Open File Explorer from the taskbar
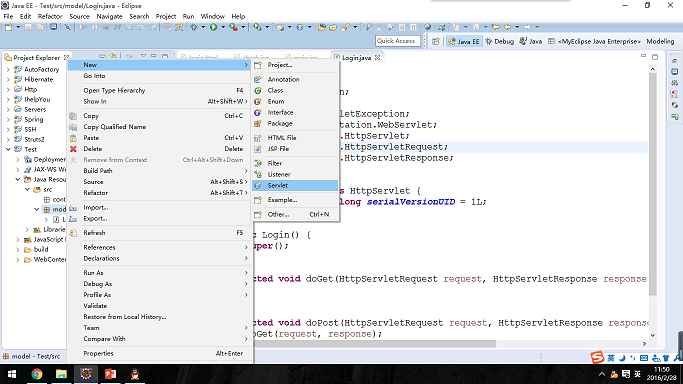Image resolution: width=683 pixels, height=384 pixels. [x=61, y=374]
